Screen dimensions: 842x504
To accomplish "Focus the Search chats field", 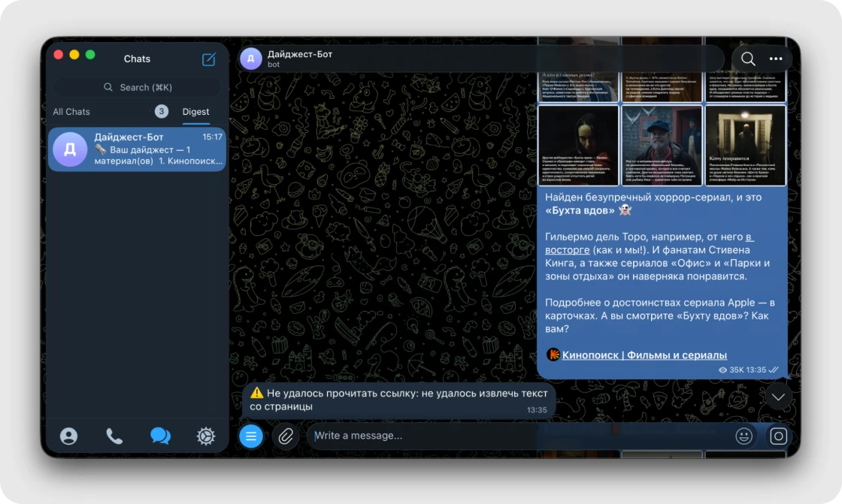I will coord(138,87).
